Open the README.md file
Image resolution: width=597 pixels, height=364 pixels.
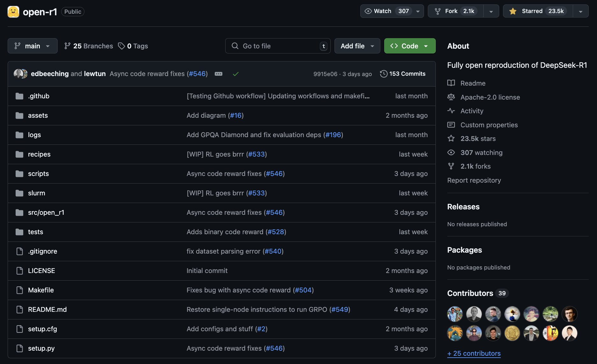(x=47, y=310)
